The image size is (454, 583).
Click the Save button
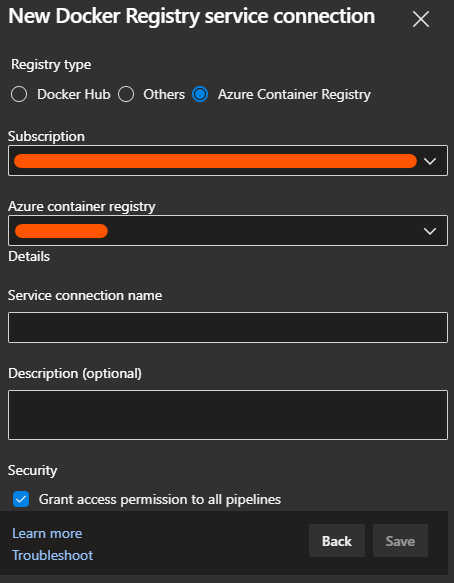coord(400,541)
